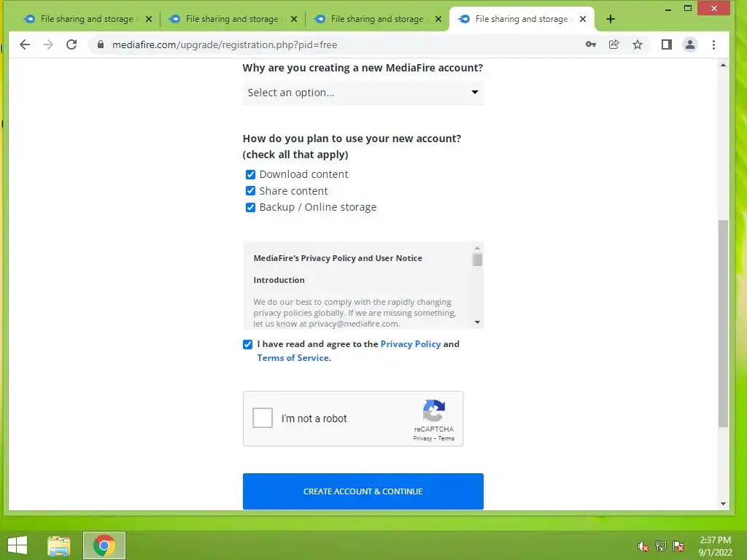Click the muted volume tray icon

tap(643, 546)
